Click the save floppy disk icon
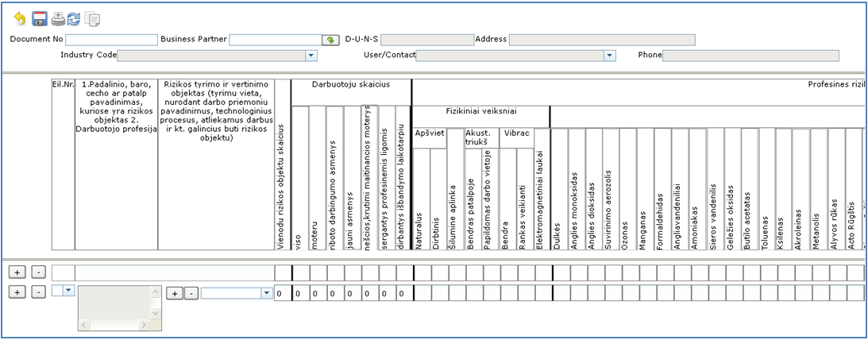This screenshot has width=868, height=340. [39, 18]
